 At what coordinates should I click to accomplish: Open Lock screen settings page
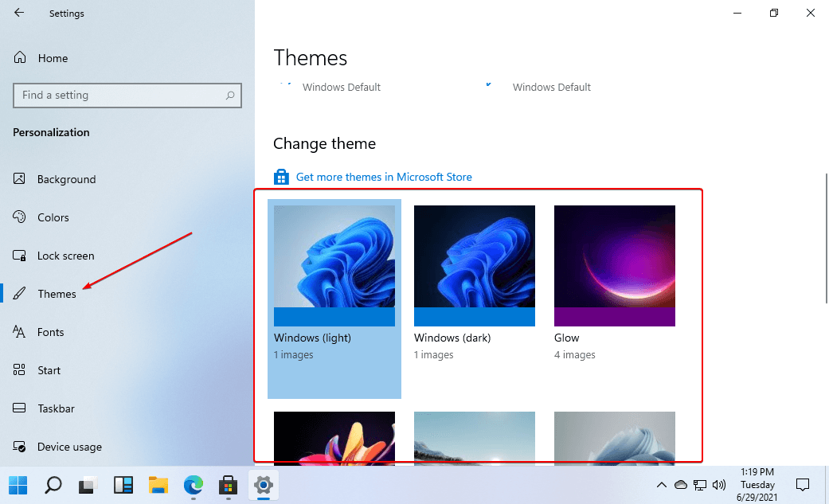click(65, 256)
